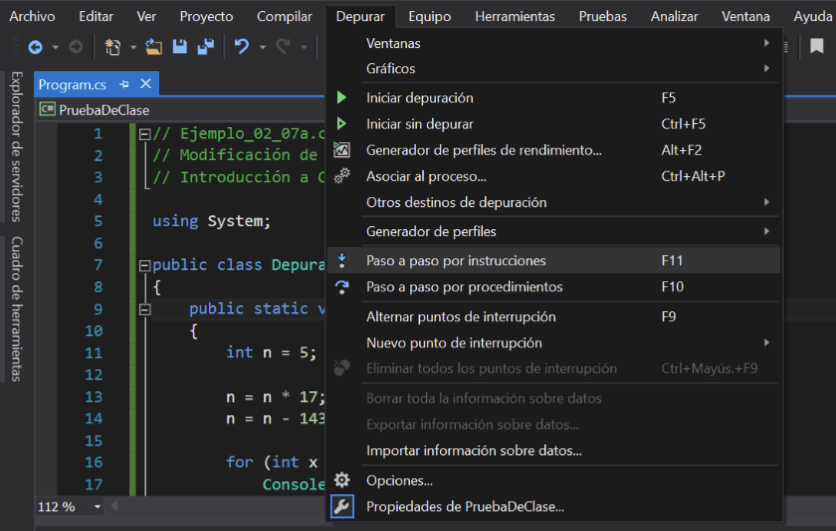836x531 pixels.
Task: Expand the Gráficos submenu
Action: tap(766, 68)
